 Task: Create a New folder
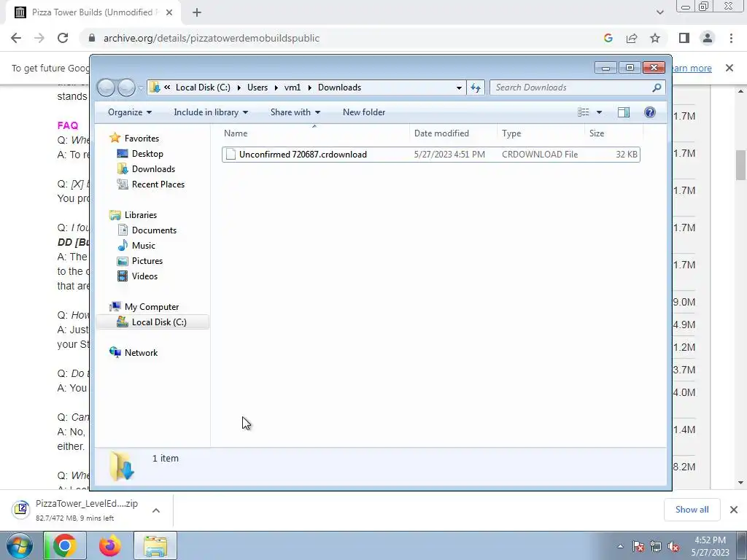click(364, 112)
